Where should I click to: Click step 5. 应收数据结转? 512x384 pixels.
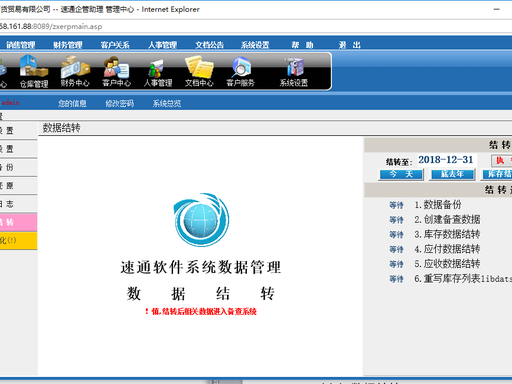(x=447, y=264)
